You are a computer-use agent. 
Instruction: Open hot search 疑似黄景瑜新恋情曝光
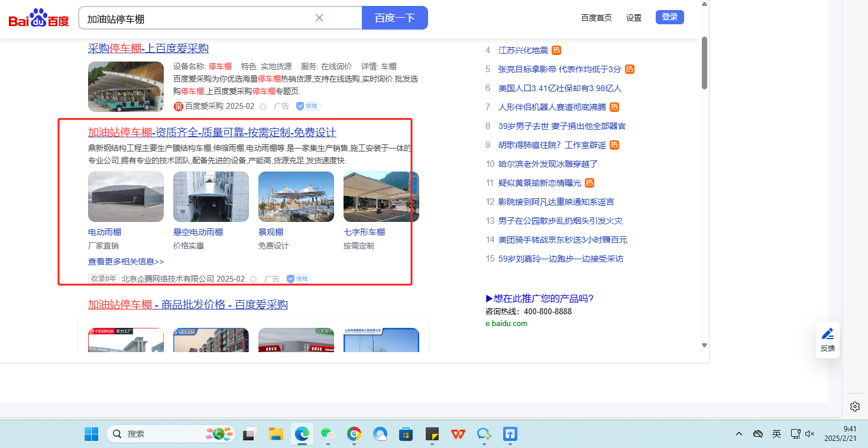click(x=540, y=183)
